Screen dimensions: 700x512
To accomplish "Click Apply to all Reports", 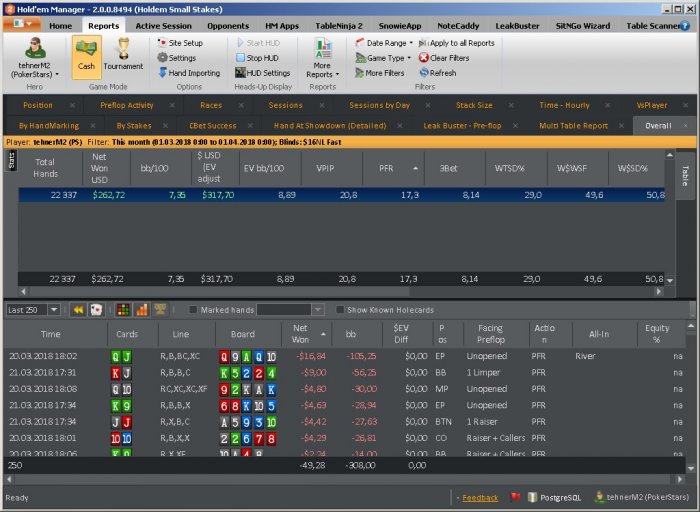I will (x=461, y=43).
